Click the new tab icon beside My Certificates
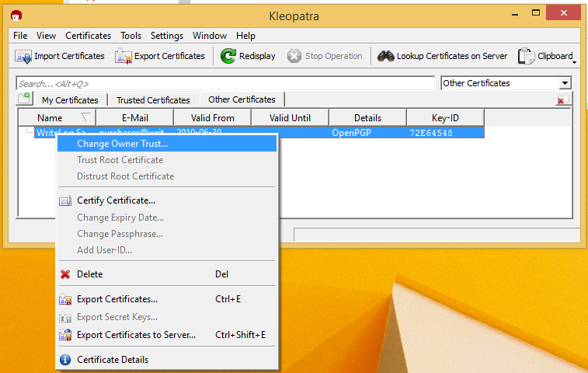The height and width of the screenshot is (373, 588). click(x=24, y=99)
